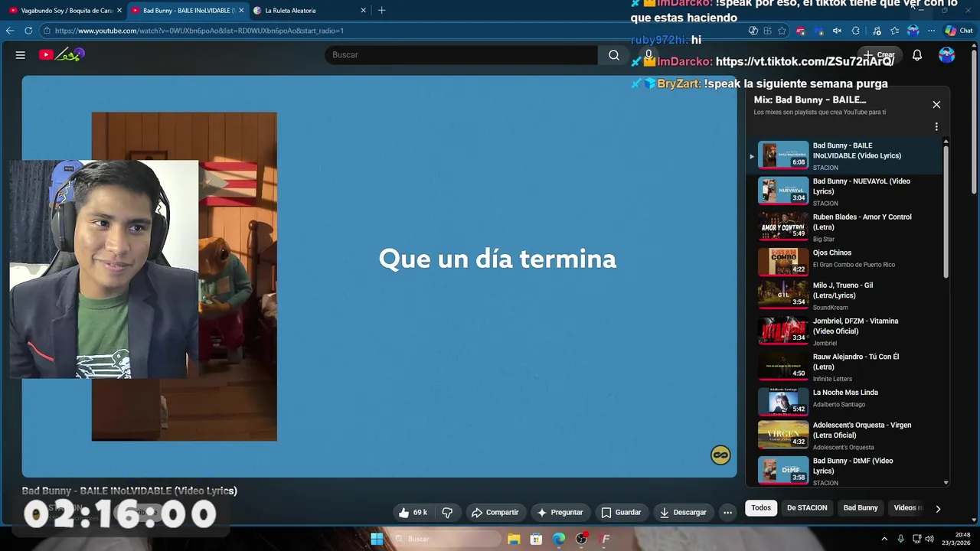Open a new browser tab

tap(381, 11)
